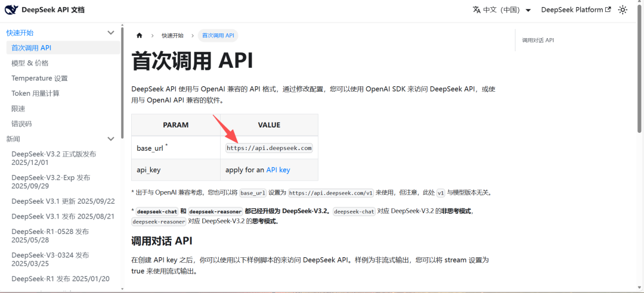Select 首次调用 API in sidebar

(x=63, y=48)
